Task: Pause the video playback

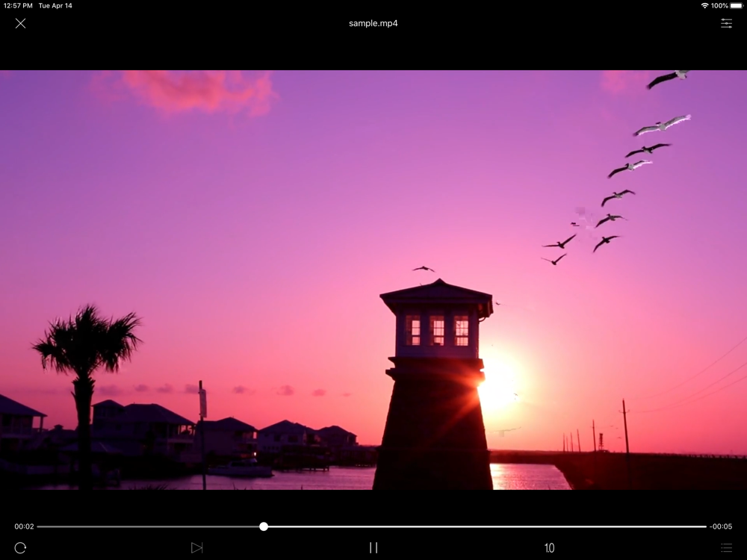Action: pos(373,547)
